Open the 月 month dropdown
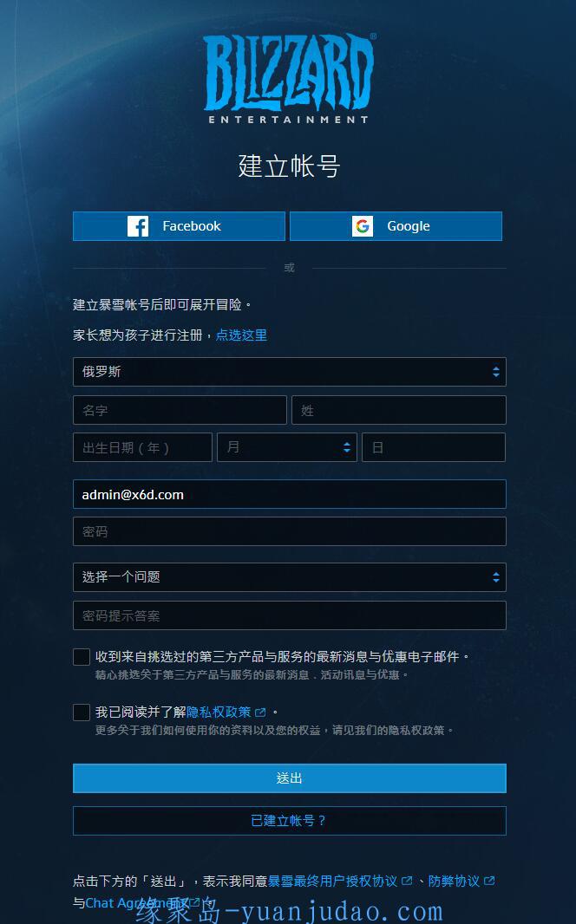576x924 pixels. tap(287, 447)
